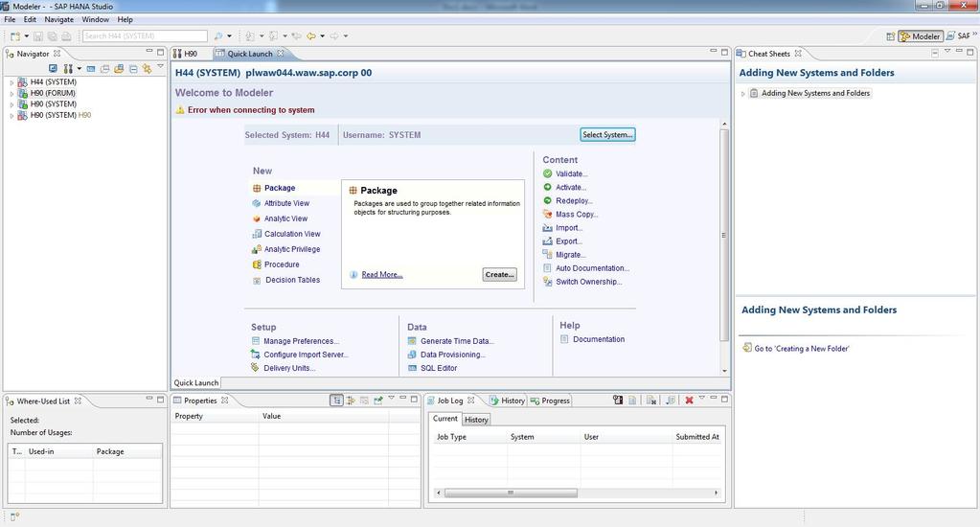Expand the H90 (FORUM) tree node
Viewport: 980px width, 527px height.
11,94
